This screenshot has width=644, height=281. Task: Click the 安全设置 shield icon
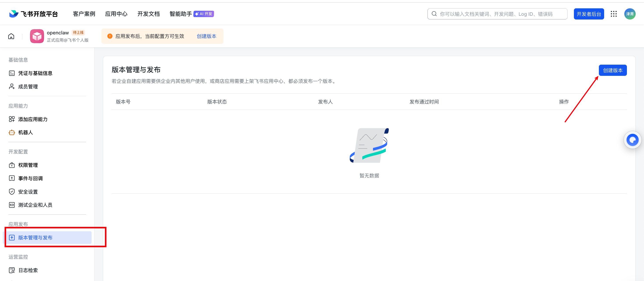pos(12,192)
